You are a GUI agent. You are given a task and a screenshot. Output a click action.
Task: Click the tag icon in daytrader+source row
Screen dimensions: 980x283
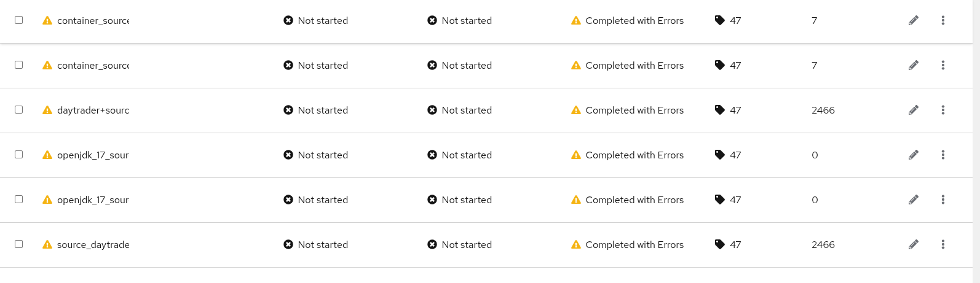pos(720,110)
